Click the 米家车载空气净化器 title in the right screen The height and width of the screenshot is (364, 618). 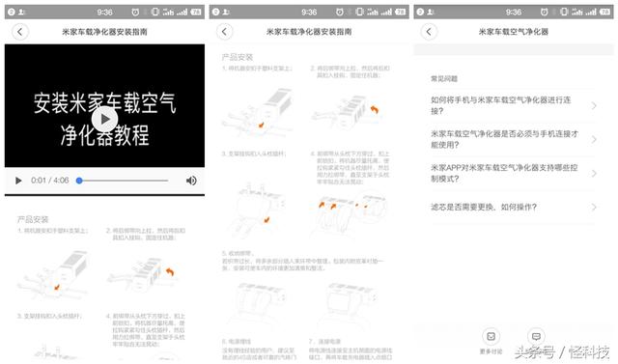(513, 32)
